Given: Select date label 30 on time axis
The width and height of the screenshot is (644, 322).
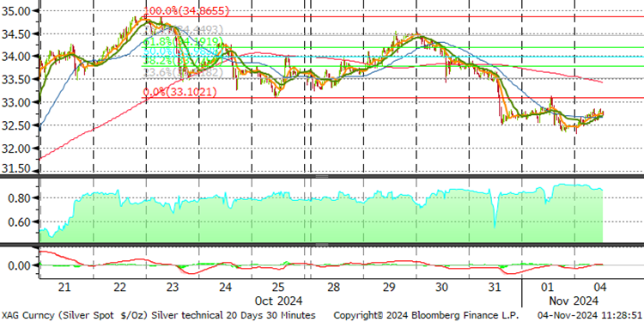Looking at the screenshot, I should 442,286.
